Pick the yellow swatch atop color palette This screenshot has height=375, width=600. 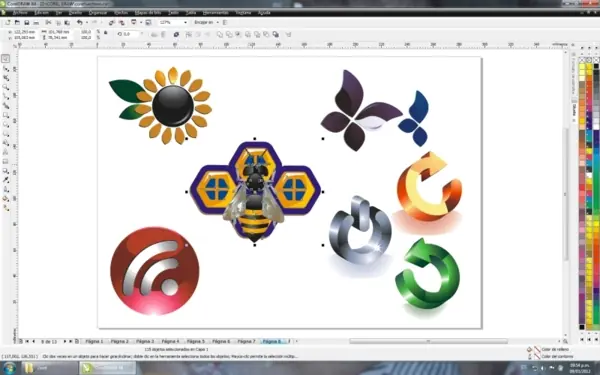point(582,66)
